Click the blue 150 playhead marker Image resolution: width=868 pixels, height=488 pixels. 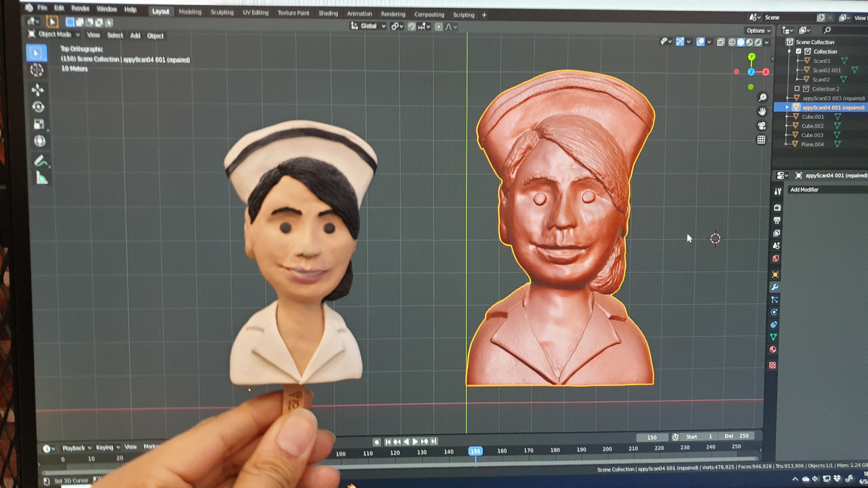[476, 451]
